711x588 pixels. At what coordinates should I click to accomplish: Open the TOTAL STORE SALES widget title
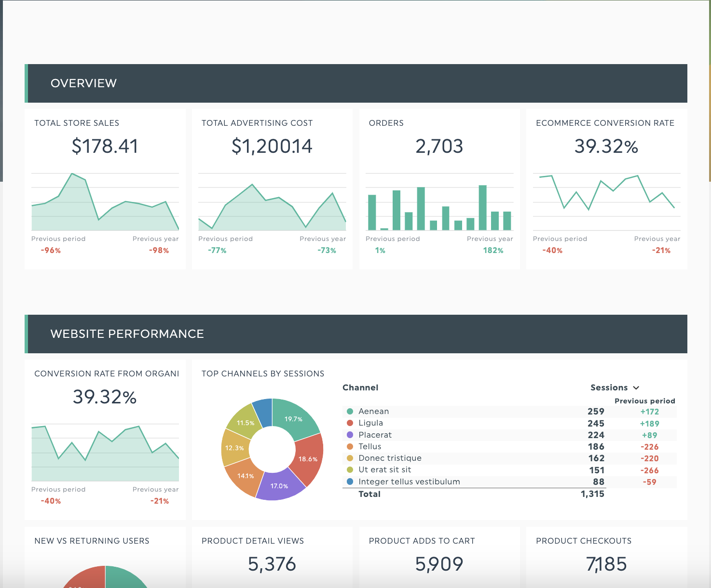77,123
